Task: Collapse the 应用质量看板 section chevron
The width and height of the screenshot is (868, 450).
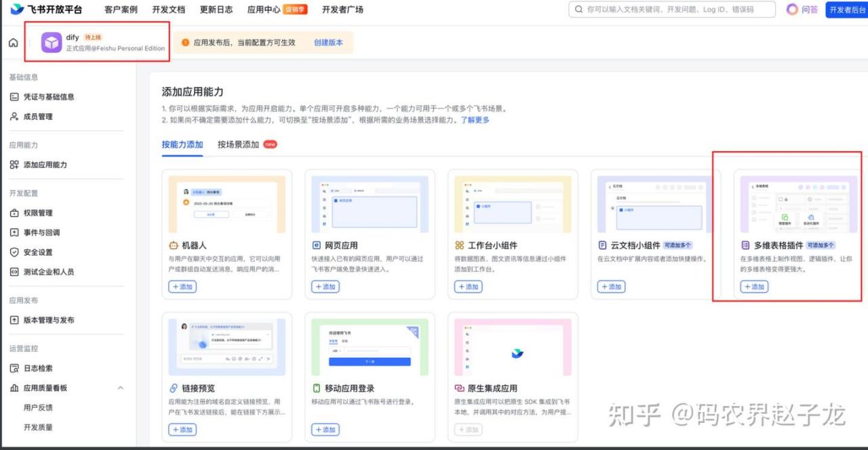Action: click(x=121, y=388)
